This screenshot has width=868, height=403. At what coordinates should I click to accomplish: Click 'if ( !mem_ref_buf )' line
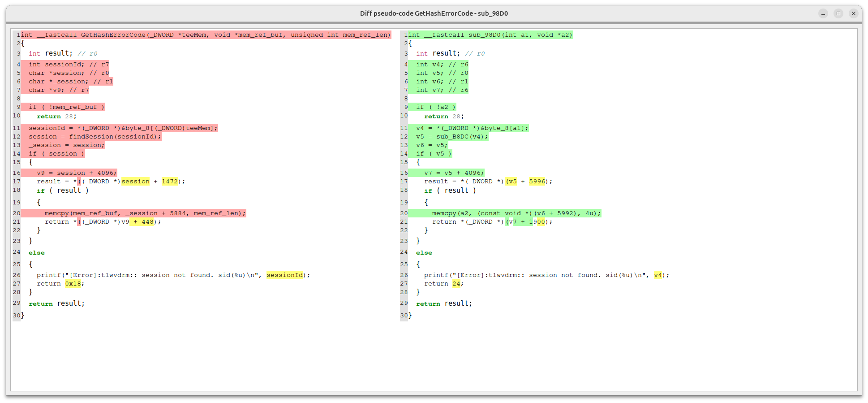67,107
